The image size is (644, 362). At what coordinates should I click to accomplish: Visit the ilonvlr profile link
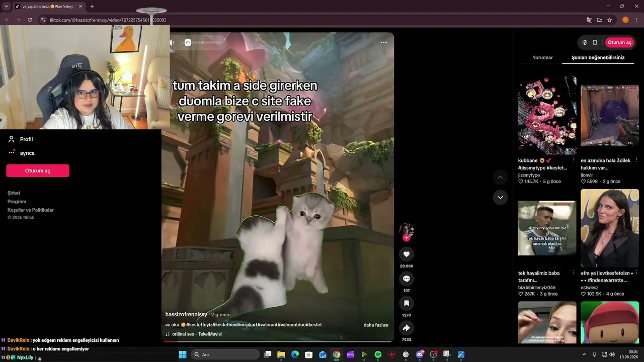(x=587, y=175)
